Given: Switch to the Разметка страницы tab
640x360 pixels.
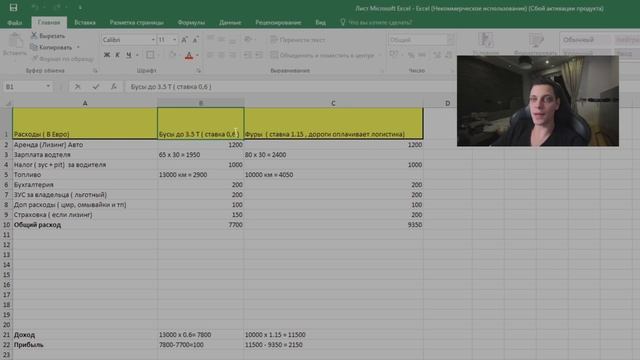Looking at the screenshot, I should pyautogui.click(x=137, y=22).
